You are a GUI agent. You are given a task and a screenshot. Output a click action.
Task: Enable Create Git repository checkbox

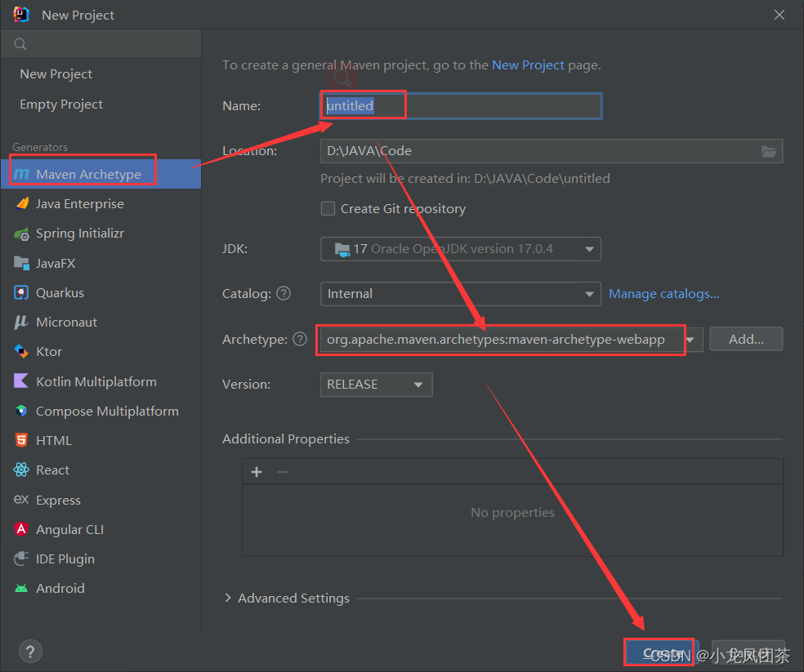coord(328,209)
